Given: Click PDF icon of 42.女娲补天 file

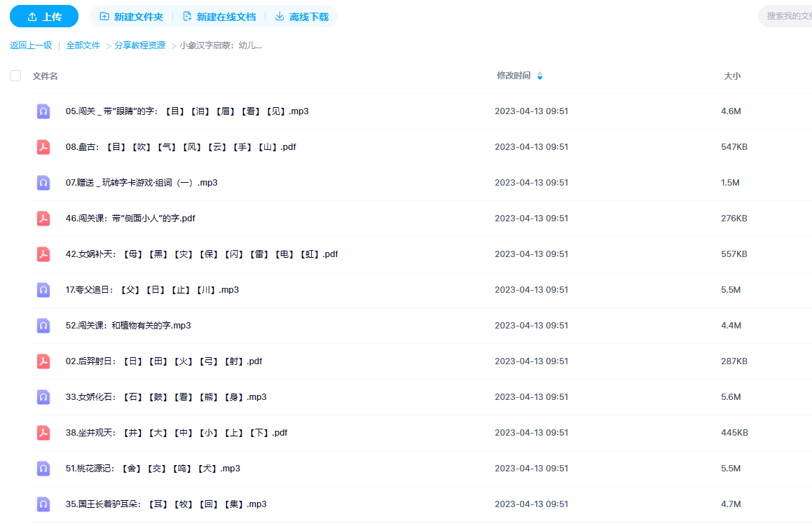Looking at the screenshot, I should [43, 254].
